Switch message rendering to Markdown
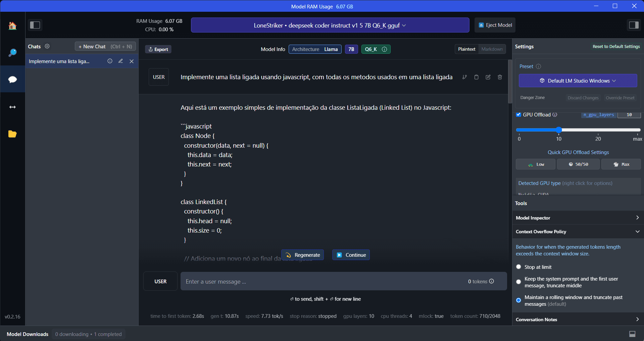Screen dimensions: 644x341 pyautogui.click(x=492, y=49)
